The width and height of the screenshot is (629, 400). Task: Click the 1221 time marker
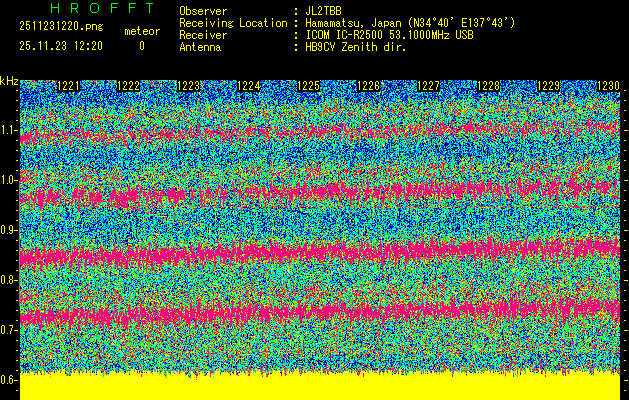pyautogui.click(x=68, y=86)
